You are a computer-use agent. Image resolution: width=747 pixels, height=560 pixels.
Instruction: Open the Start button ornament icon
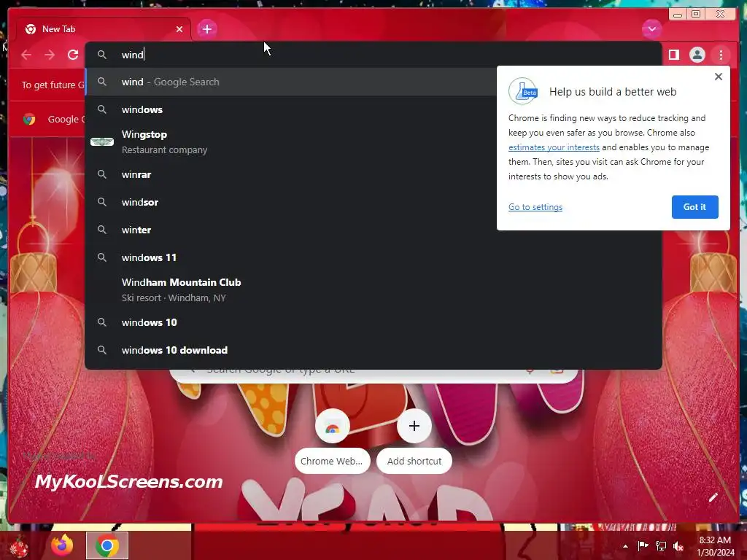coord(19,547)
